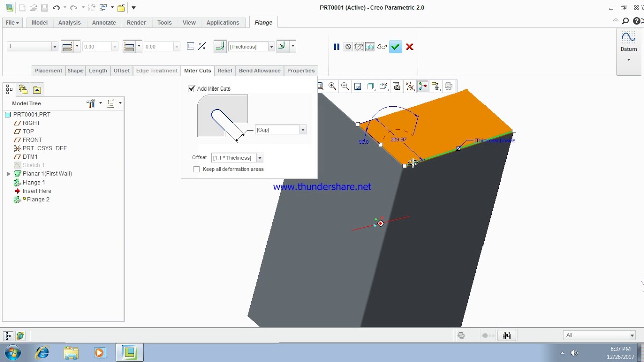
Task: Open the [Gap] miter cut width dropdown
Action: coord(303,130)
